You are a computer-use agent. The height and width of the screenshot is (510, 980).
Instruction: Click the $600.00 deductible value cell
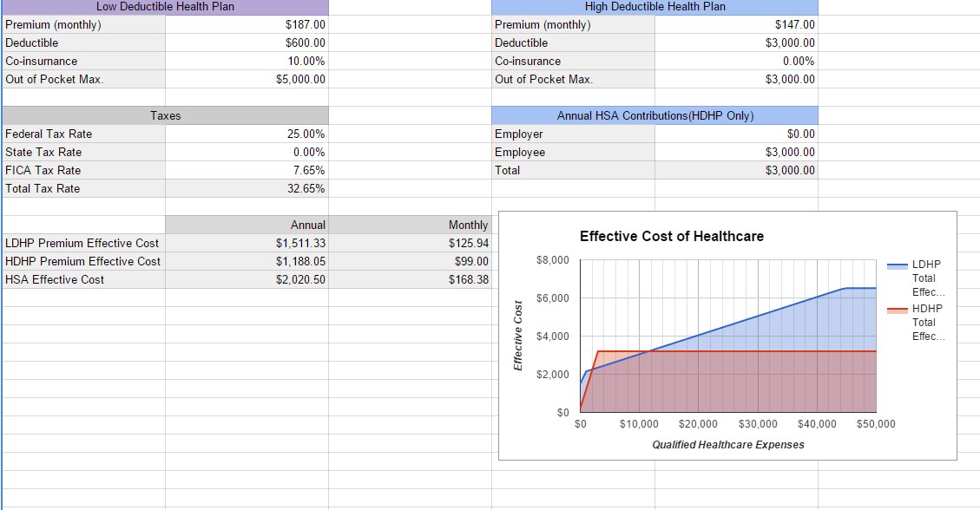pyautogui.click(x=247, y=42)
